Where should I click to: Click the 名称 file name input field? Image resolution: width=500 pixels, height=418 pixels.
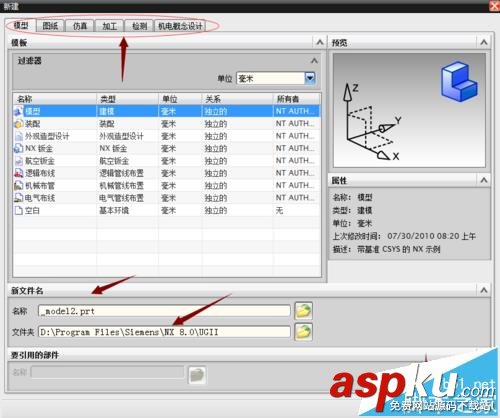(164, 311)
